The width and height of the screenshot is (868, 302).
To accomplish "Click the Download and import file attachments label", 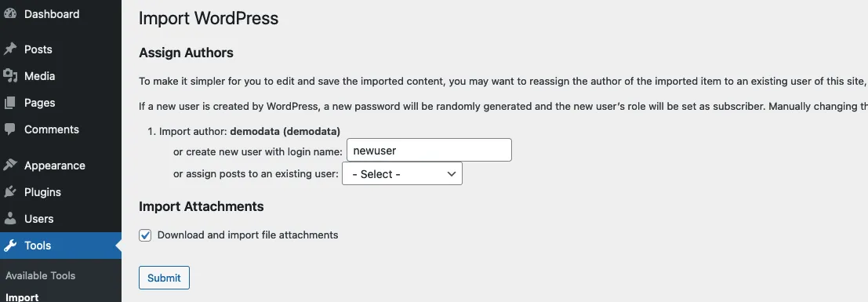I will pos(248,235).
